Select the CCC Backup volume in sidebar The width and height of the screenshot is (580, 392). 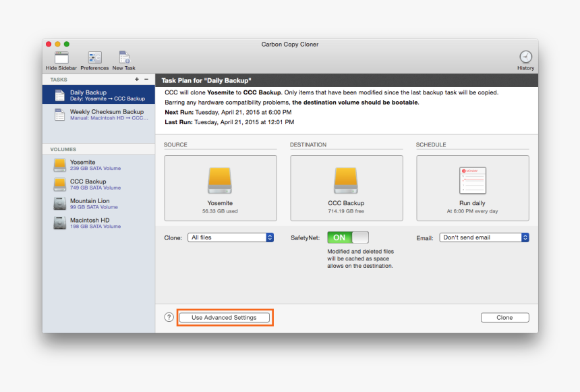98,184
